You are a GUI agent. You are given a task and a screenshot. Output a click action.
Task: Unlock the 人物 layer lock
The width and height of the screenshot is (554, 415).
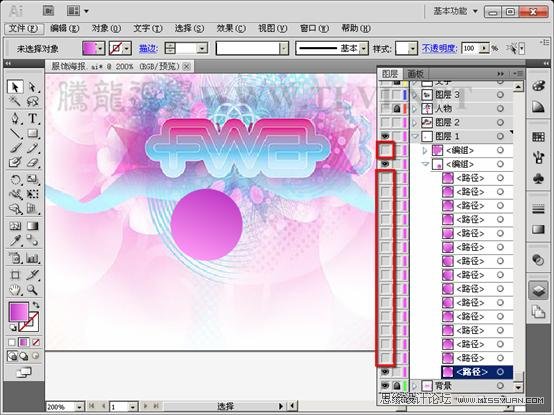pos(397,109)
